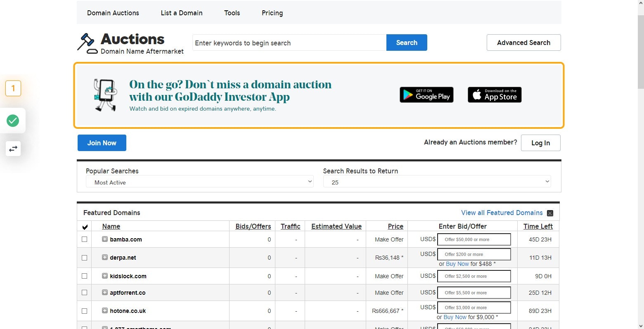Open the Pricing menu item
644x329 pixels.
pos(272,13)
